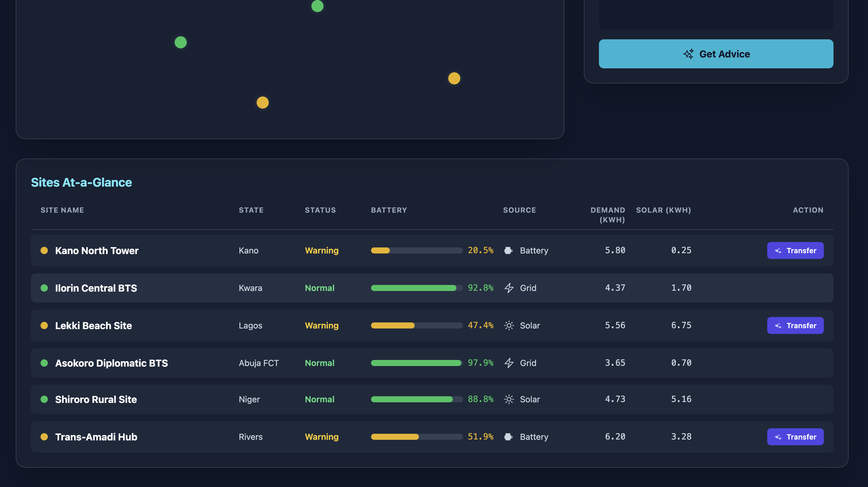Click the Kano North Tower battery bar
This screenshot has width=868, height=487.
click(416, 250)
